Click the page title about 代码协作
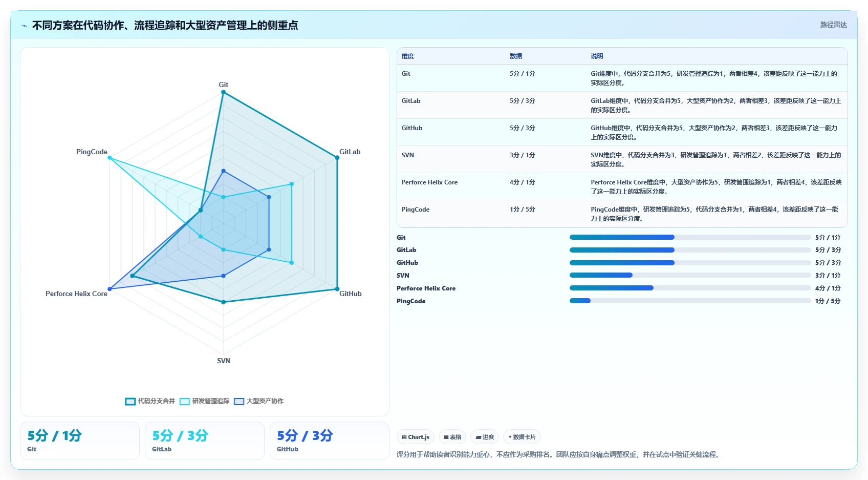Screen dimensions: 868x480 [165, 25]
